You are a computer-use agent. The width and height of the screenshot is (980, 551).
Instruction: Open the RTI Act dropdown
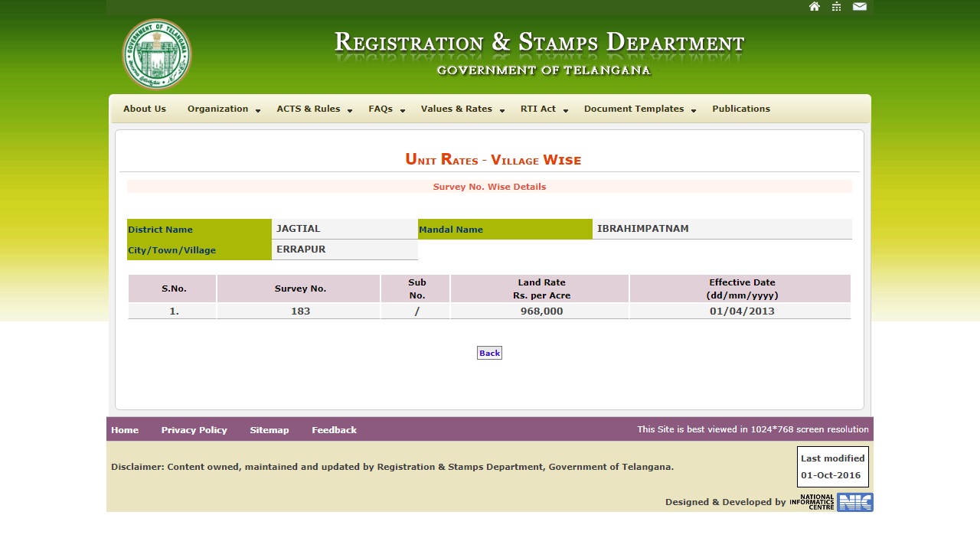(538, 109)
